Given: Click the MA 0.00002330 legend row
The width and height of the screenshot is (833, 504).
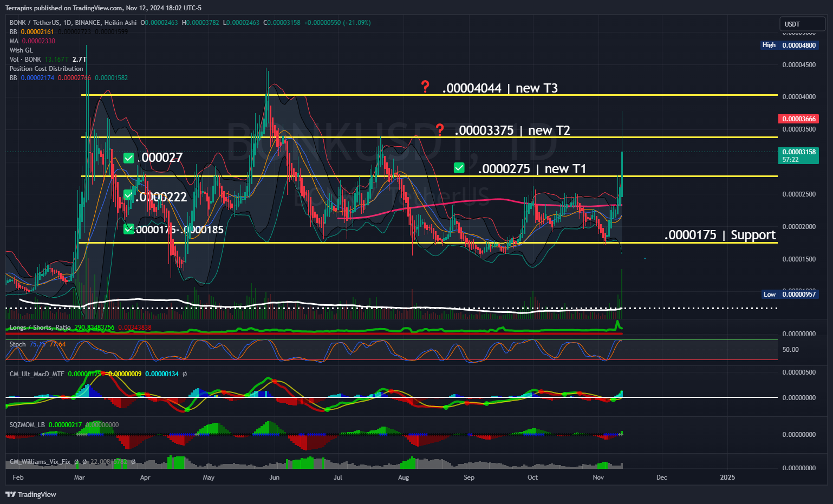Looking at the screenshot, I should click(32, 41).
